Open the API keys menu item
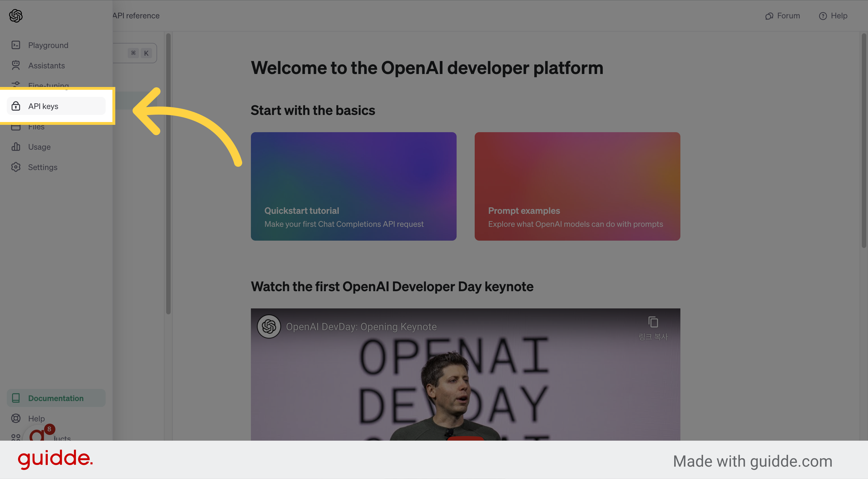 56,106
